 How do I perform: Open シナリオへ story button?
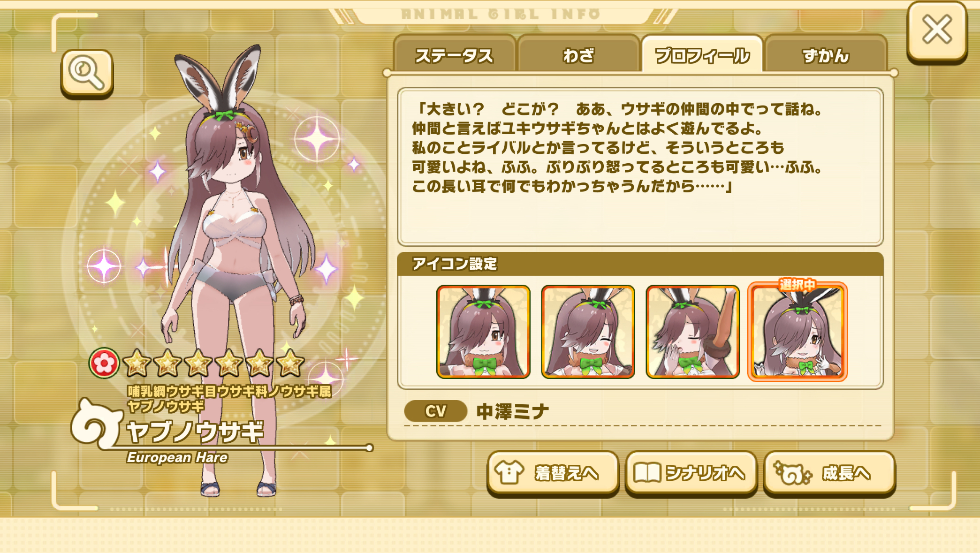click(691, 473)
